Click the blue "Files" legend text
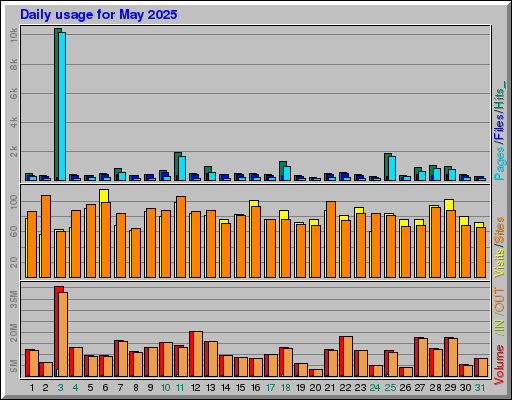Viewport: 512px width, 400px height. click(x=499, y=127)
